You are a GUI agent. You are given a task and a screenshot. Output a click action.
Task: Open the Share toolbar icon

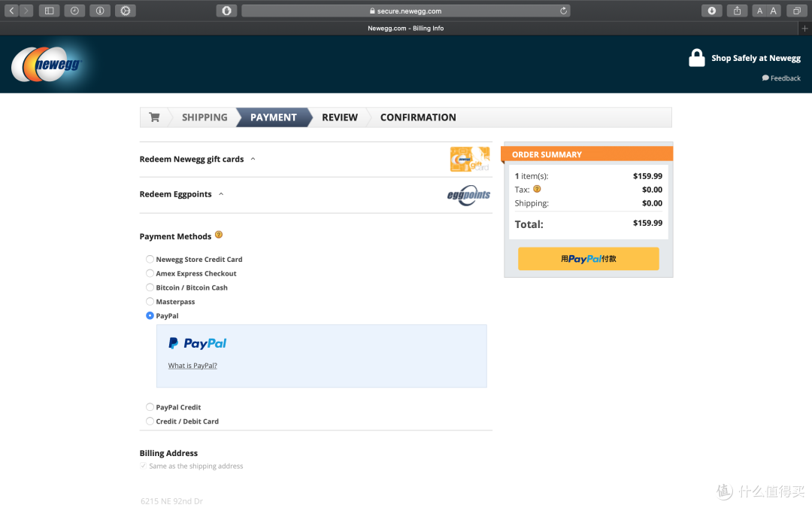coord(737,11)
